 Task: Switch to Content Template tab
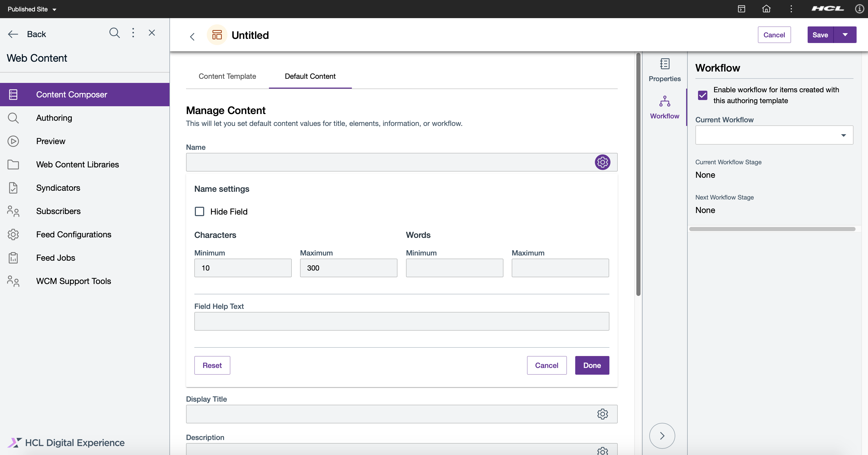227,76
